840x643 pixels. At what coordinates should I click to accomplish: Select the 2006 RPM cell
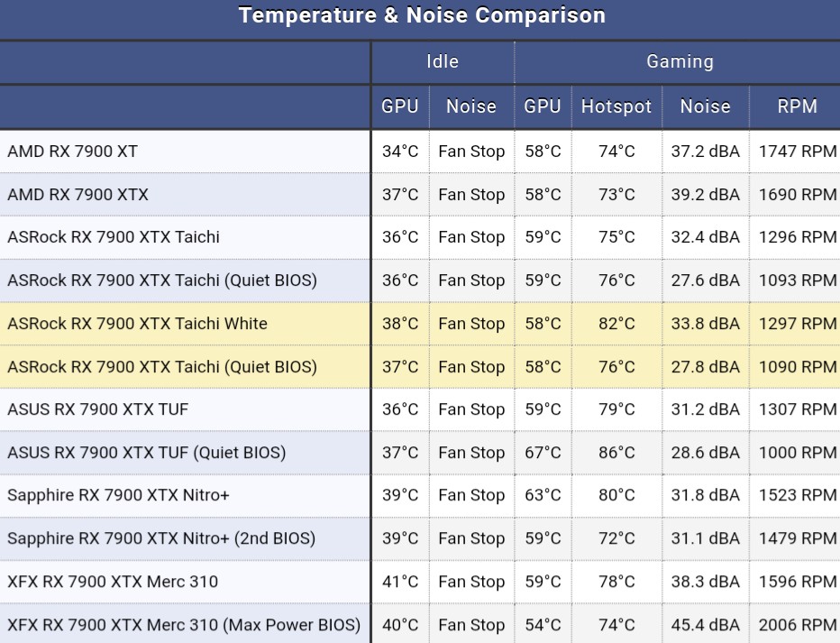pyautogui.click(x=798, y=625)
